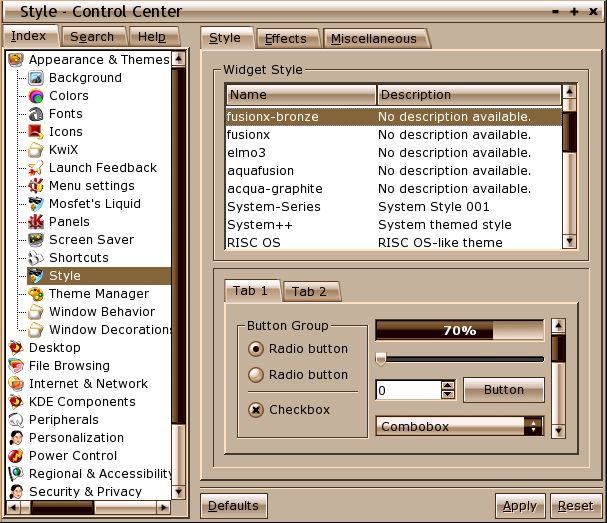Screen dimensions: 607x523
Task: Click the Desktop category icon
Action: [x=16, y=348]
